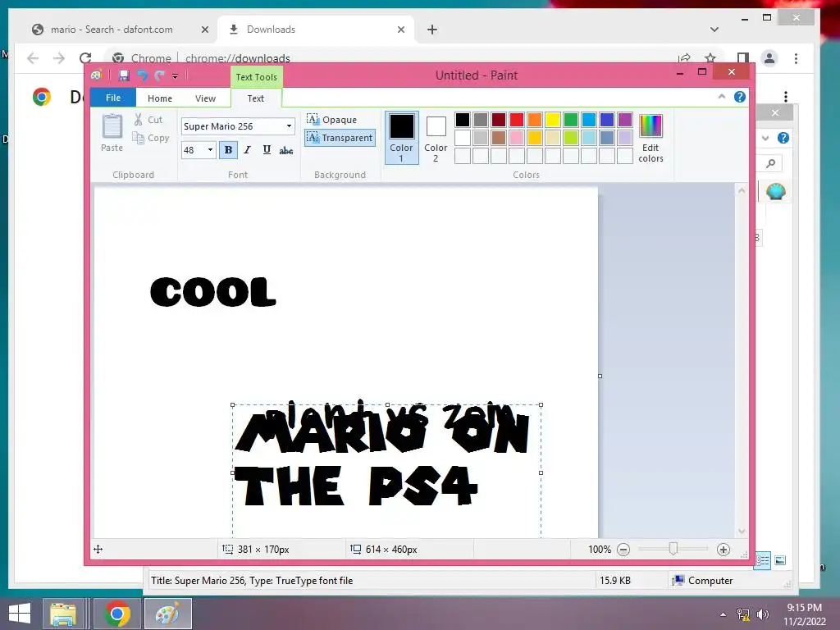Select the Color 2 background button
The height and width of the screenshot is (630, 840).
pos(436,137)
